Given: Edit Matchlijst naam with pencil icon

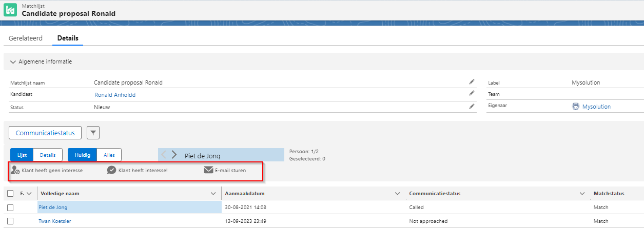Looking at the screenshot, I should click(x=472, y=82).
